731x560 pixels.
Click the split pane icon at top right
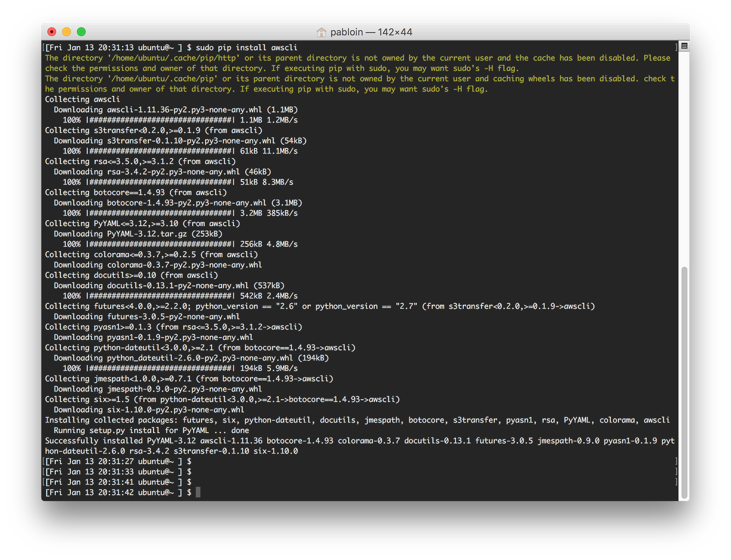(684, 46)
